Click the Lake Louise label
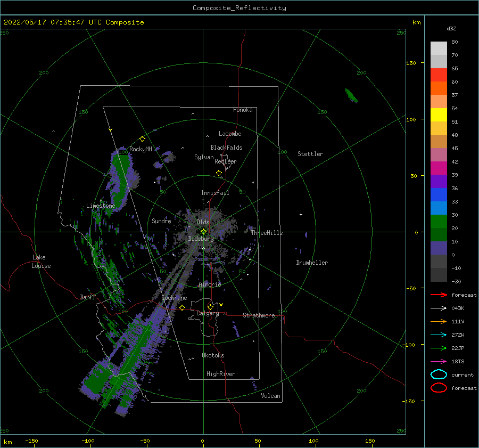This screenshot has width=479, height=448. [41, 262]
